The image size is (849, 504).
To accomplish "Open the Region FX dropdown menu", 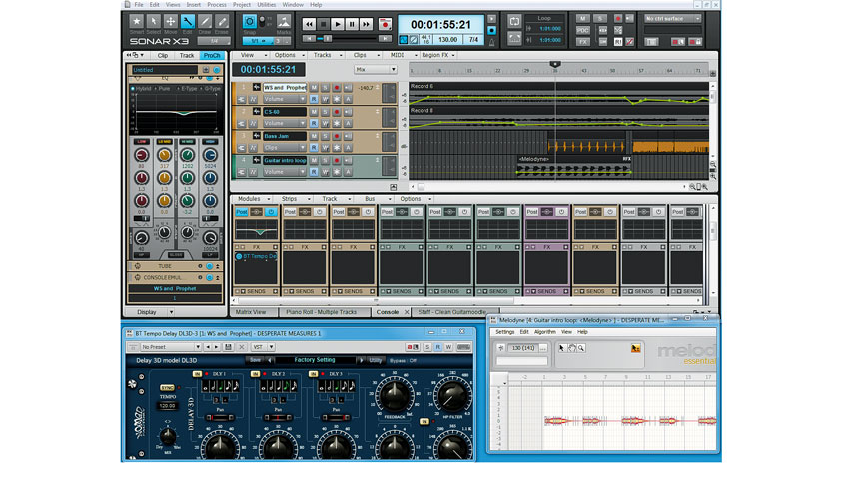I will click(x=438, y=55).
